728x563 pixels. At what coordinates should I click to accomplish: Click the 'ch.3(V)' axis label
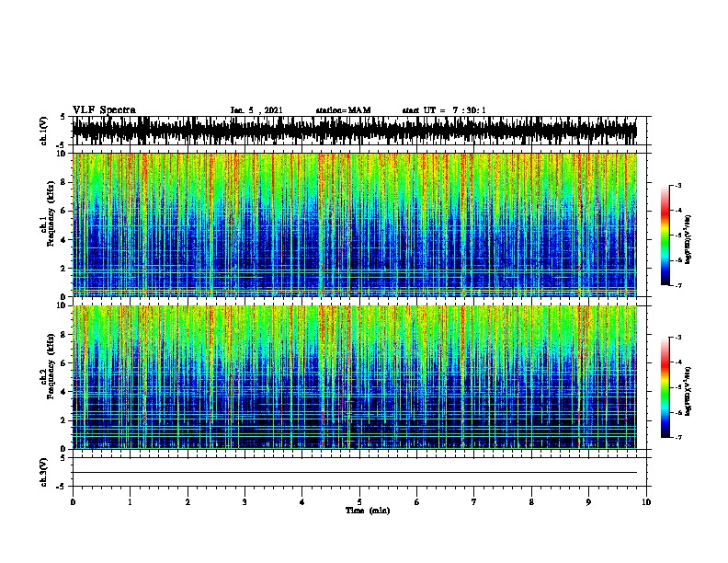43,472
